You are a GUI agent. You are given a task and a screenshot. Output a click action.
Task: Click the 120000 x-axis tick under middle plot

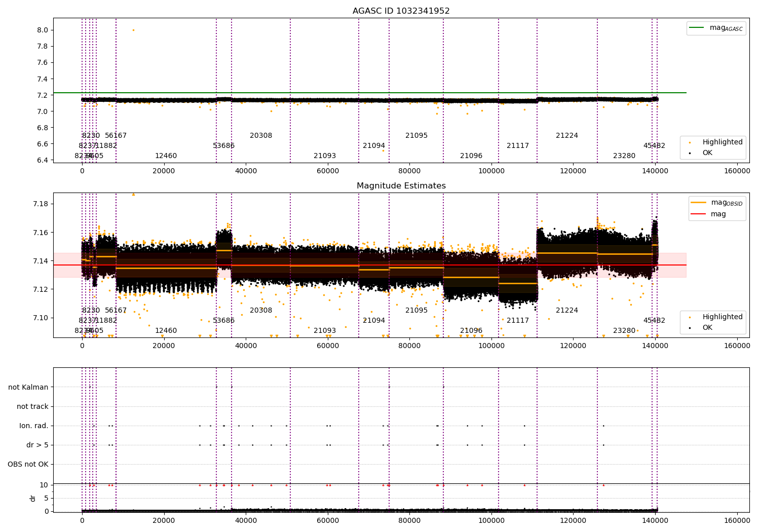573,346
